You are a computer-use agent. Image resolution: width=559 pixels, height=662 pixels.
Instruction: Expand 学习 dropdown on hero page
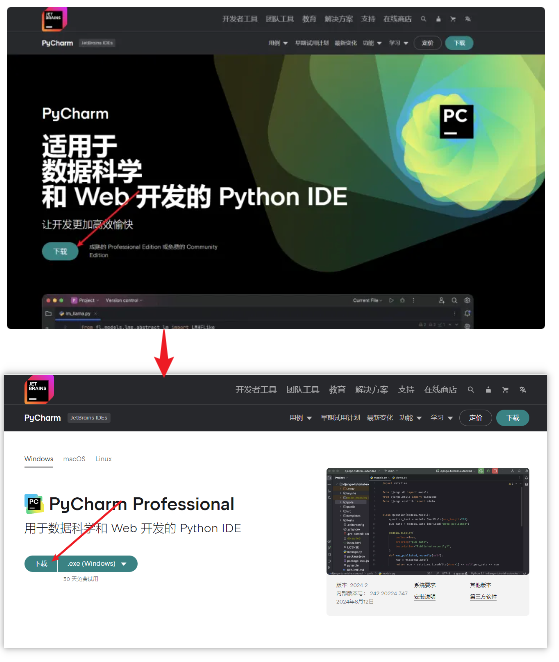[x=399, y=43]
